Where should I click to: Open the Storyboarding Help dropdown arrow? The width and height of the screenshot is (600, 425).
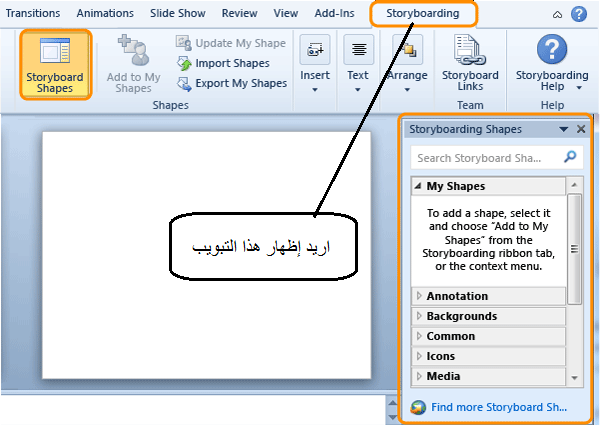[579, 88]
